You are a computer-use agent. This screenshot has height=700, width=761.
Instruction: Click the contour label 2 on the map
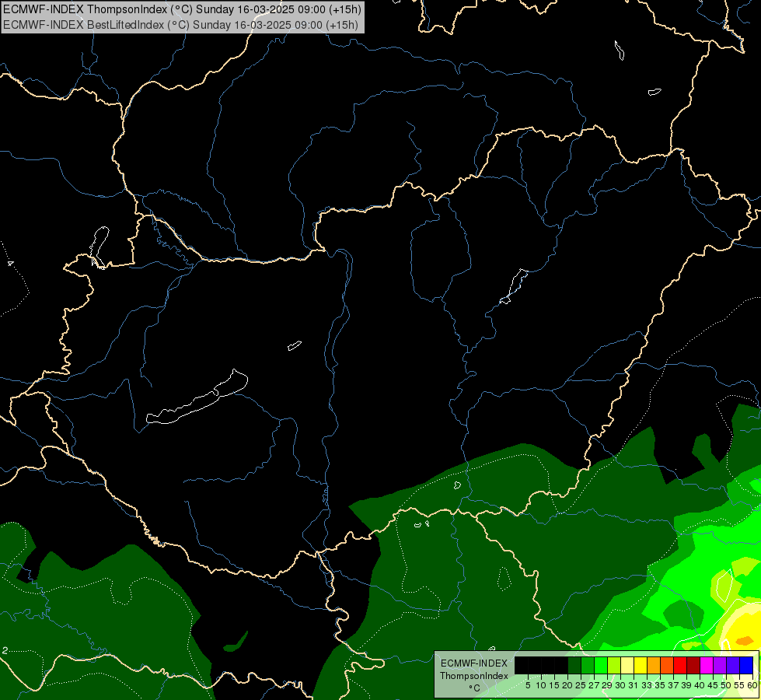pos(5,650)
